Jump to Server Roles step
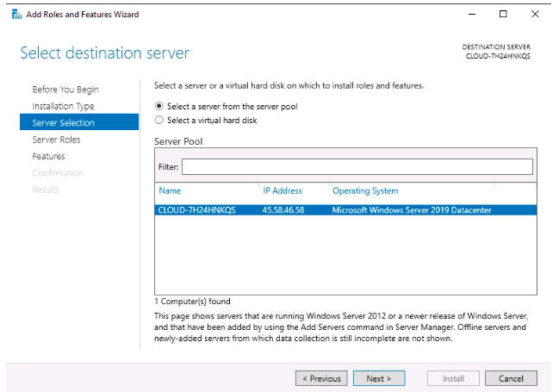This screenshot has width=559, height=392. 56,140
